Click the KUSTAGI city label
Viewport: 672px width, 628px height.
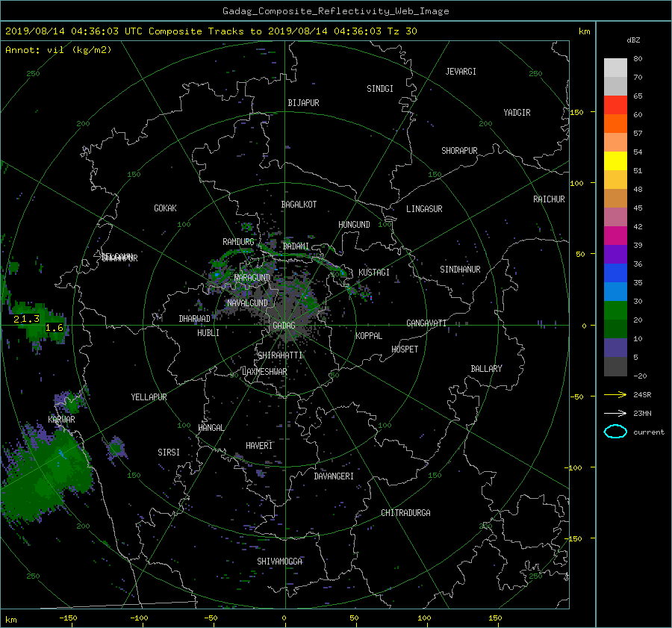tap(374, 273)
